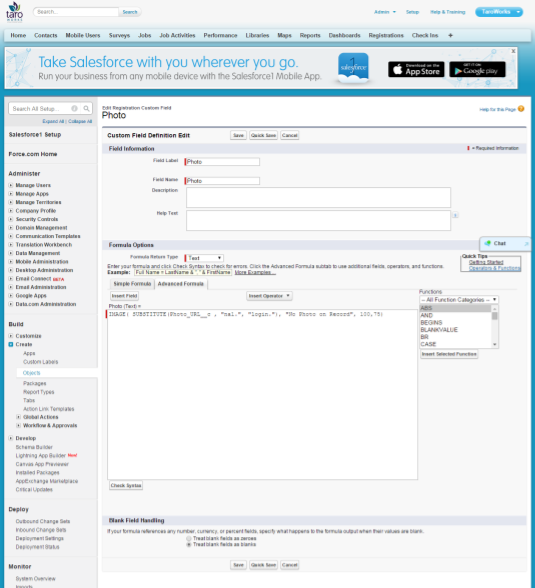The image size is (535, 588).
Task: Open All Function Categories dropdown
Action: pyautogui.click(x=459, y=300)
